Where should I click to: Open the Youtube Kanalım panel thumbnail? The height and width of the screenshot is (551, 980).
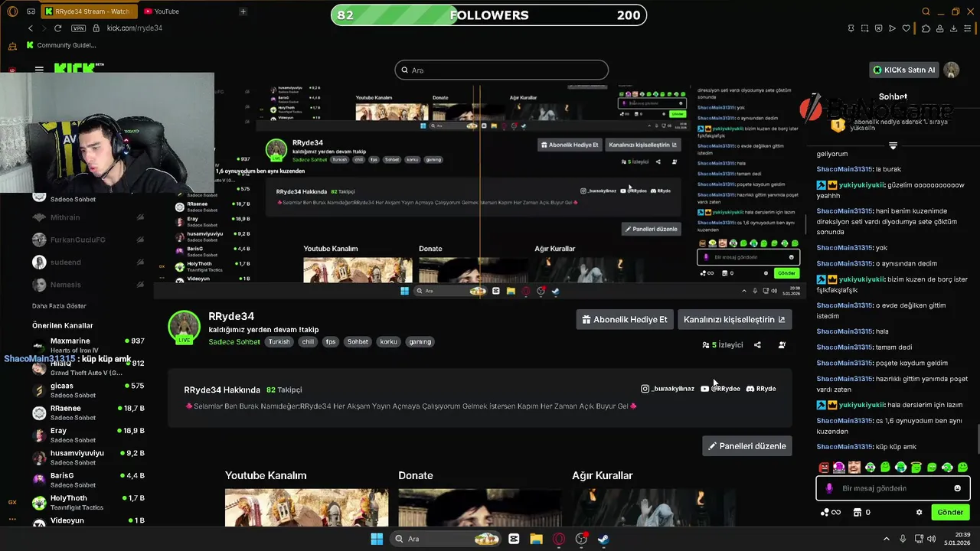coord(306,507)
